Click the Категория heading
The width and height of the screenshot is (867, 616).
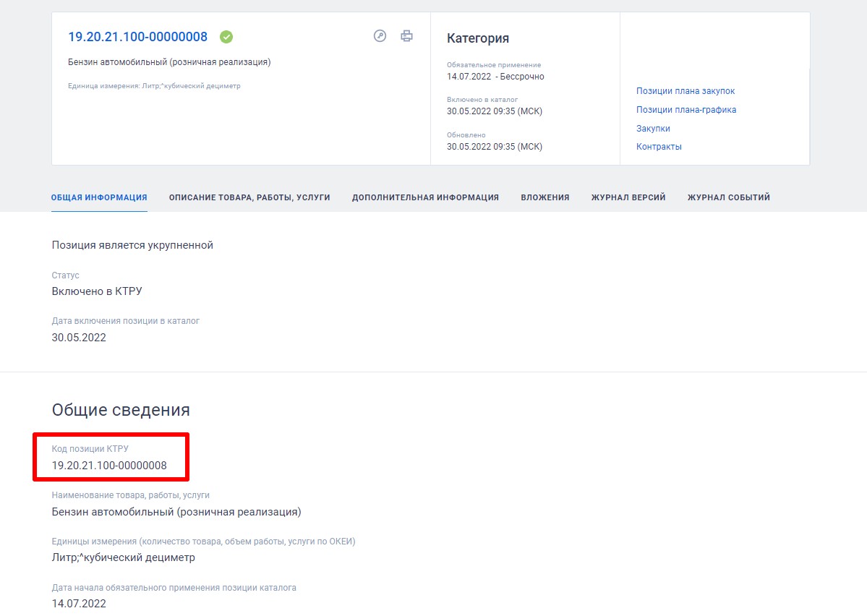point(478,38)
